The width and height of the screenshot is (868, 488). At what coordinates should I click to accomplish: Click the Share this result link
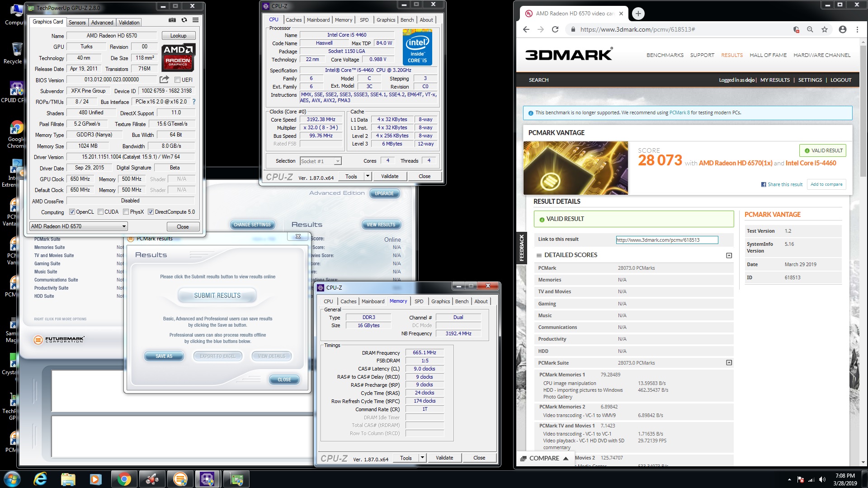[x=782, y=184]
